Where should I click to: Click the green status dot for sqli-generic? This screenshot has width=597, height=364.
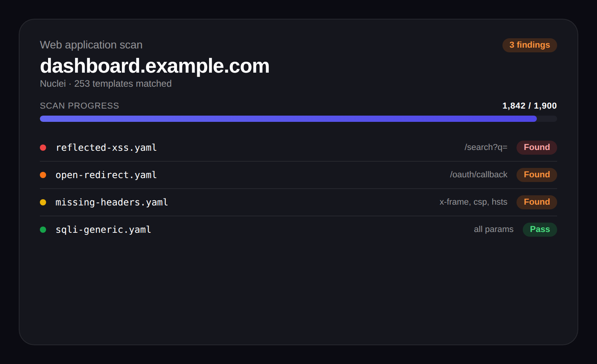[x=43, y=230]
